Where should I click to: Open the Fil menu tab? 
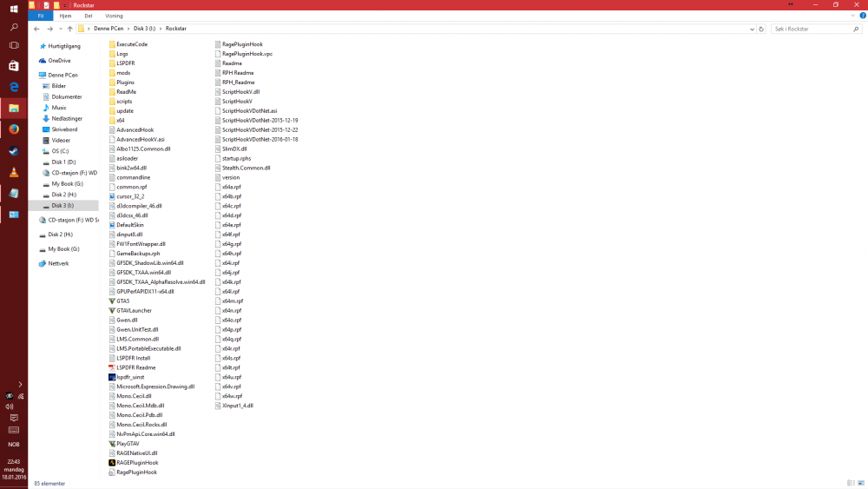tap(41, 16)
